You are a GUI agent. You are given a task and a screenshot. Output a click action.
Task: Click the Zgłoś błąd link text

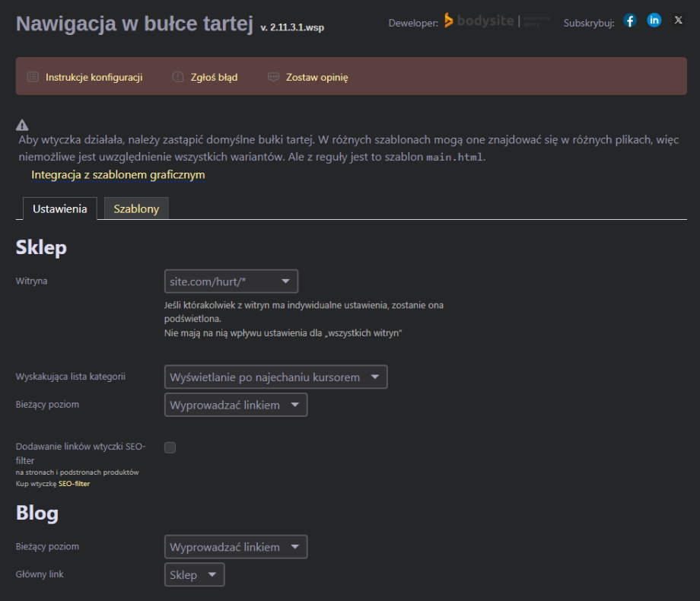(214, 78)
